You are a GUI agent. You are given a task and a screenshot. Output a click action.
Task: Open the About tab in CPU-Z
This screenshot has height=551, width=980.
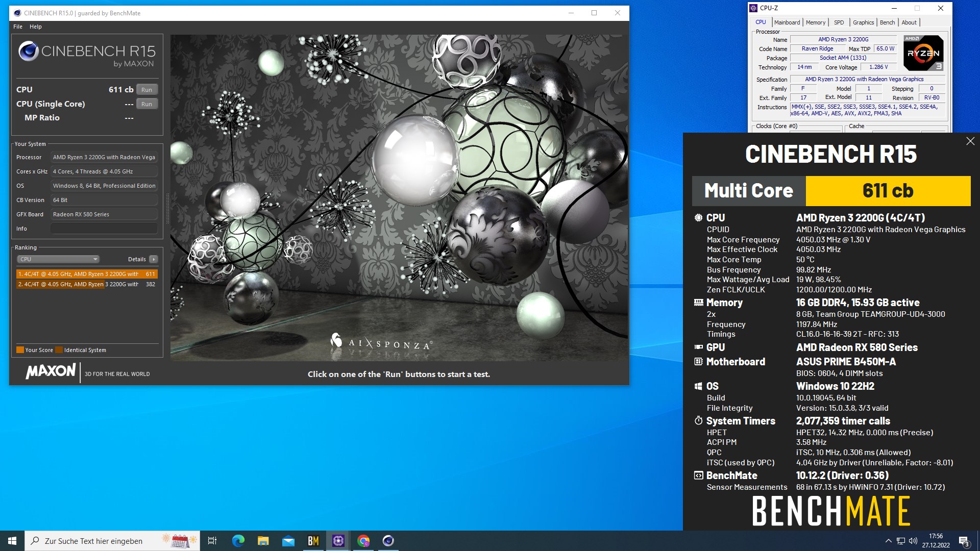(909, 22)
